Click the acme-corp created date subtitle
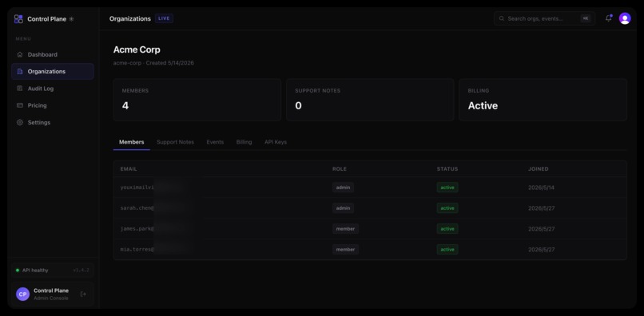The height and width of the screenshot is (316, 644). pyautogui.click(x=153, y=63)
